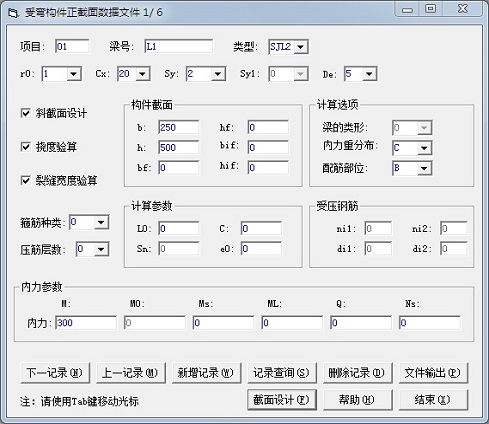Click the bif input field
Viewport: 489px width, 424px height.
[x=268, y=147]
